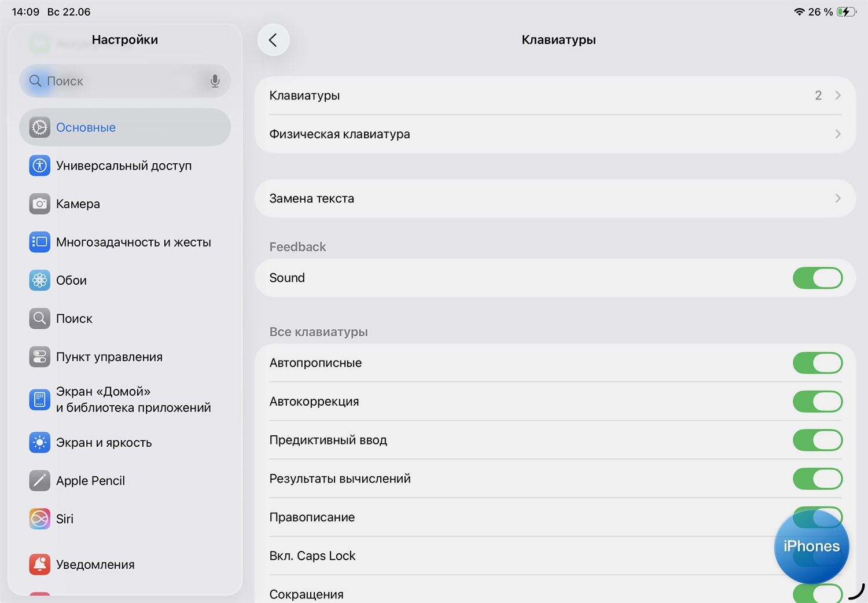Image resolution: width=868 pixels, height=603 pixels.
Task: Turn off Автокоррекция toggle
Action: pos(817,402)
